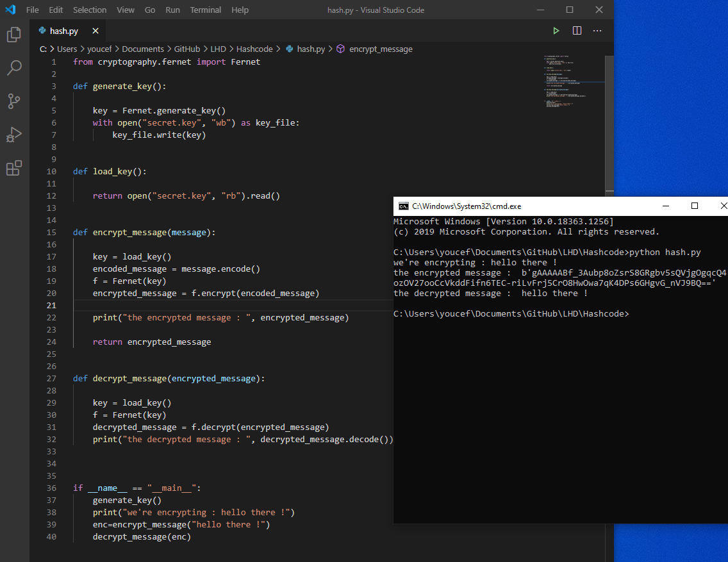Image resolution: width=728 pixels, height=562 pixels.
Task: Minimize the Visual Studio Code window
Action: point(540,10)
